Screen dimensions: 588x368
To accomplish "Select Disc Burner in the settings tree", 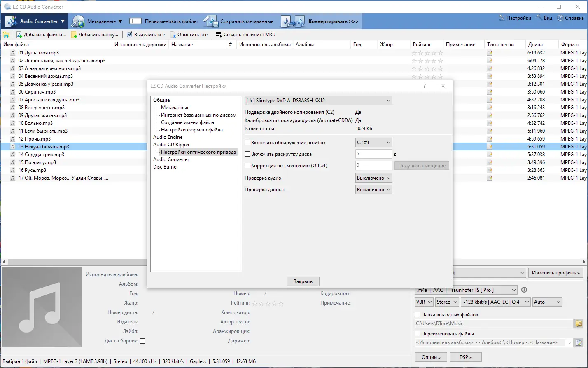I will pos(166,167).
